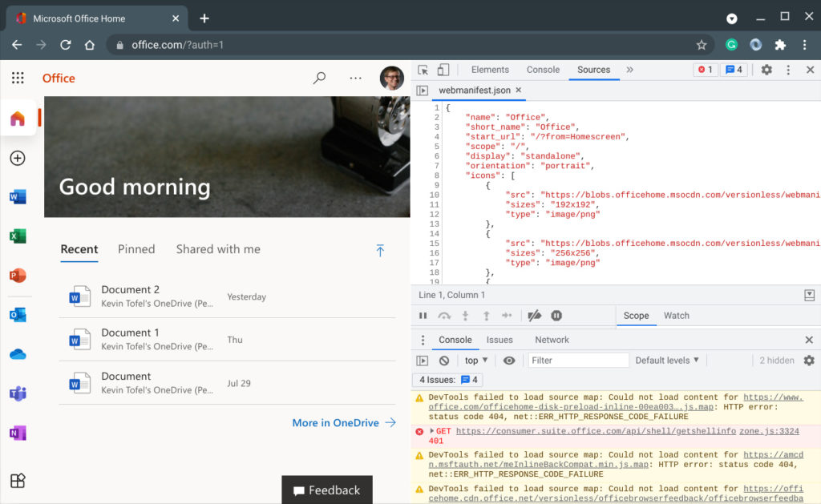The image size is (821, 504).
Task: Click the Feedback button
Action: 327,490
